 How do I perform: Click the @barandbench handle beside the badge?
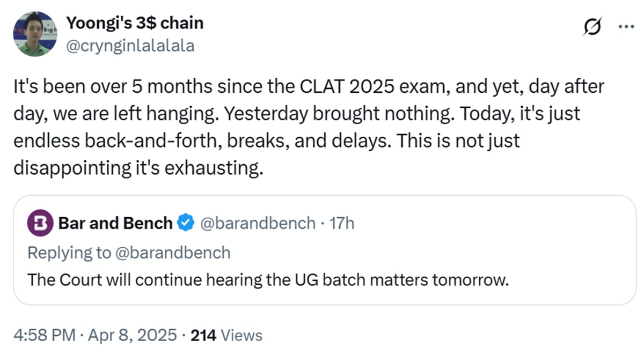tap(258, 223)
